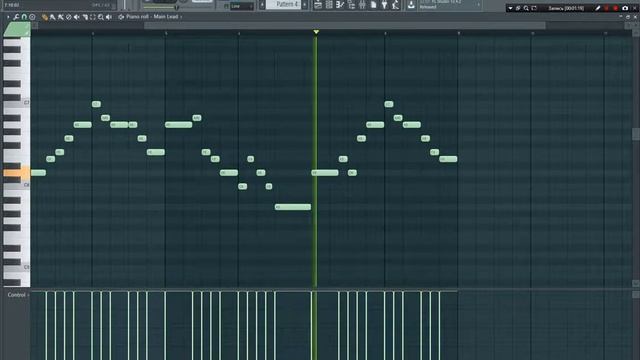640x360 pixels.
Task: Click the C7 piano key
Action: 16,103
